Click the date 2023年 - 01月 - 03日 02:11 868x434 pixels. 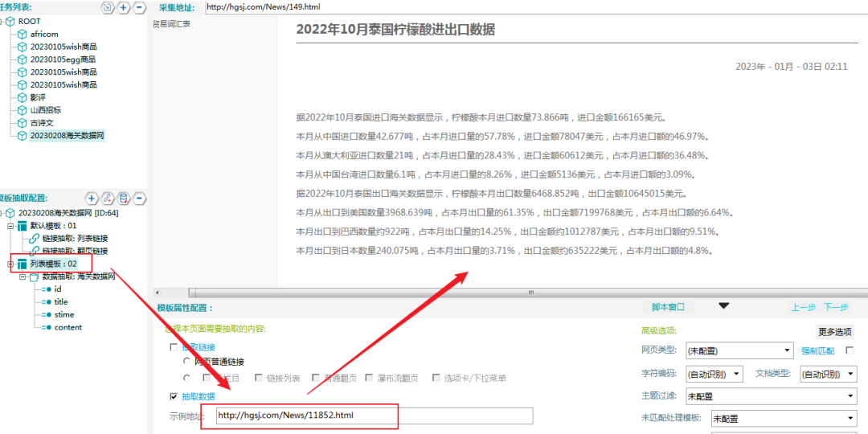792,66
